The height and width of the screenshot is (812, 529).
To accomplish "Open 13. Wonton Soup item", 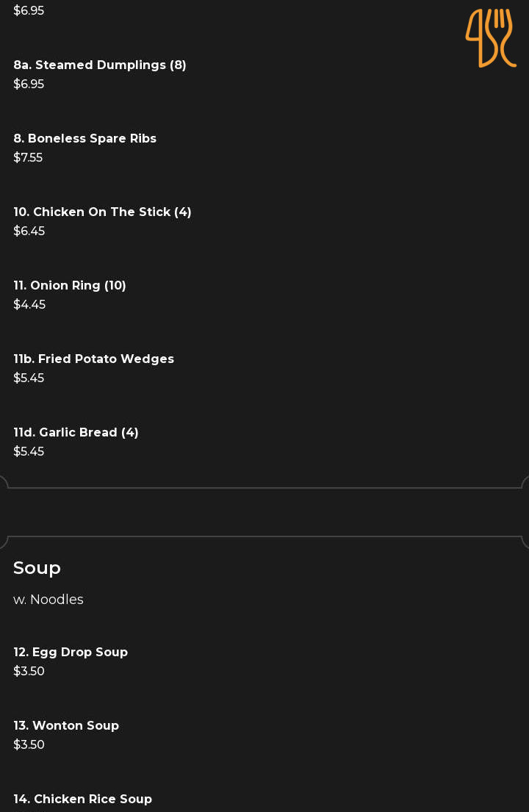I will [x=66, y=725].
